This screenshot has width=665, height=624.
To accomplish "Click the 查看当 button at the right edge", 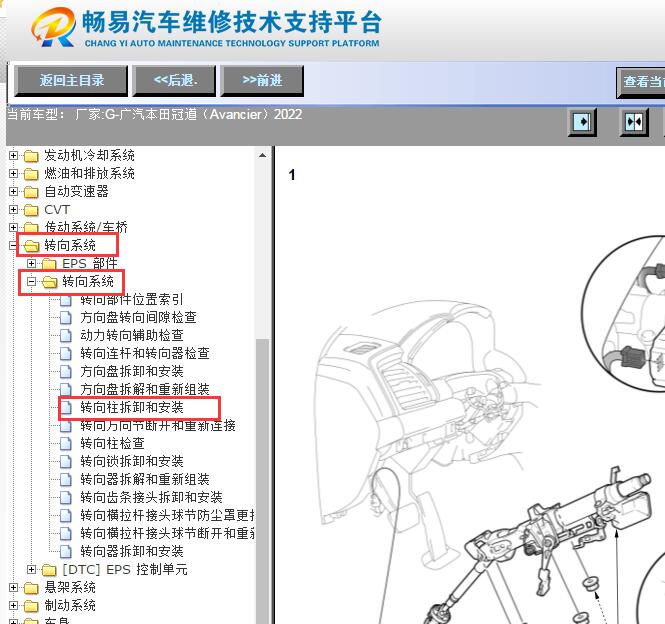I will coord(641,82).
